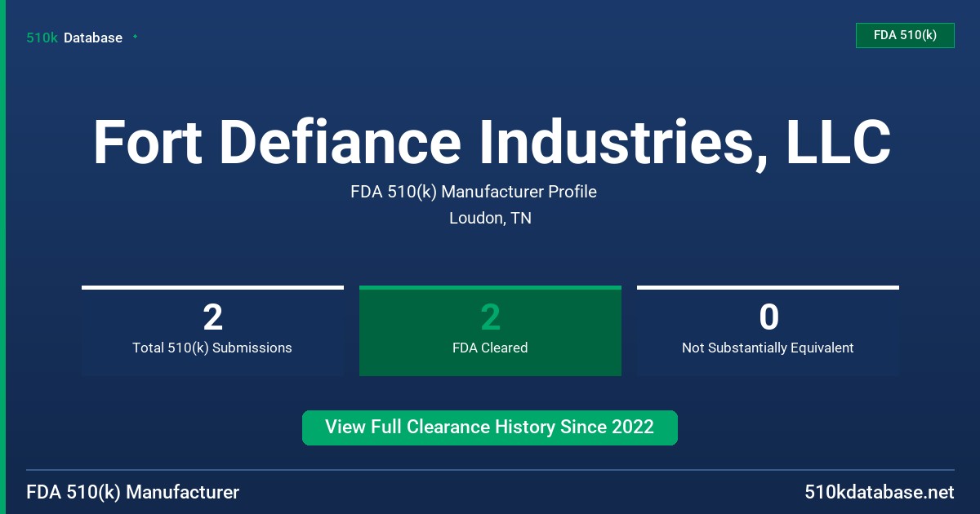Screen dimensions: 980x514
Task: Click View Full Clearance History Since 2022
Action: click(x=490, y=428)
